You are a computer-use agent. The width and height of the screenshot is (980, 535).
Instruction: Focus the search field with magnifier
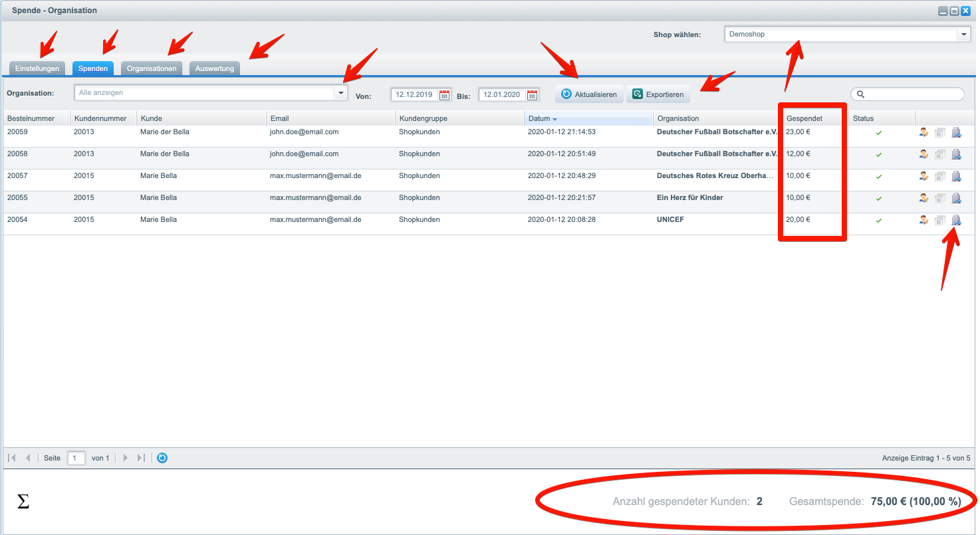pyautogui.click(x=908, y=94)
